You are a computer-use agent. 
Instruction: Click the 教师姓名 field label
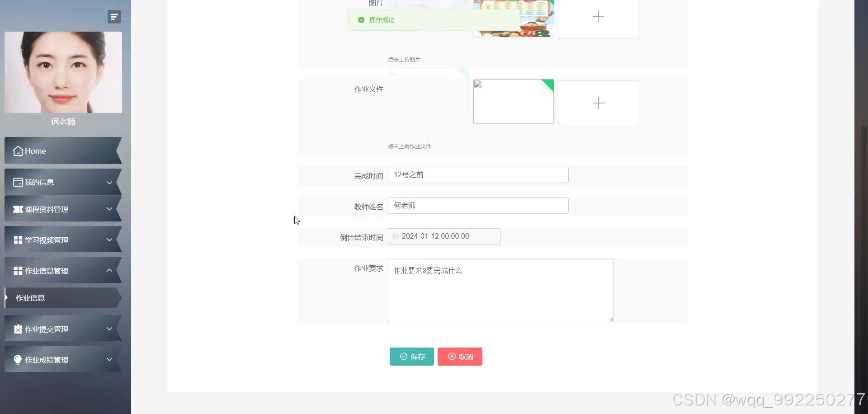click(x=368, y=207)
